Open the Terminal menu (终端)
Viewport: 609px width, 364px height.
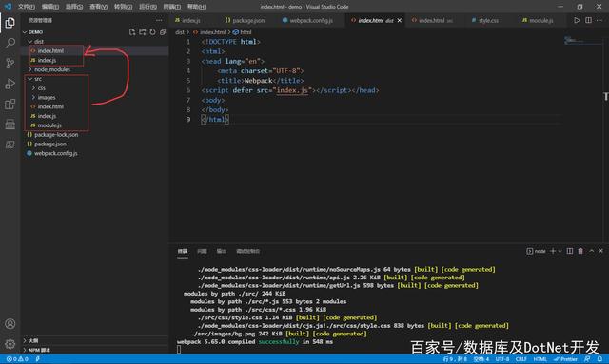coord(172,7)
